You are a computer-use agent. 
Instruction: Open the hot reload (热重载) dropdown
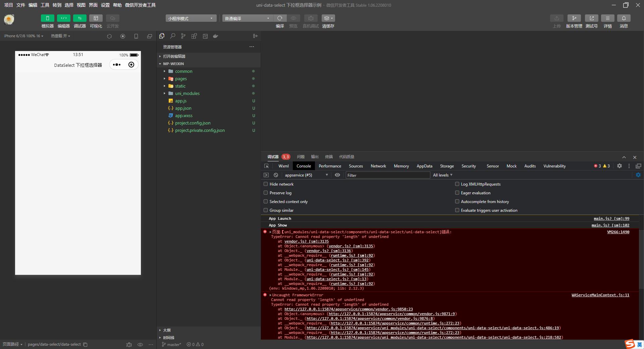60,36
